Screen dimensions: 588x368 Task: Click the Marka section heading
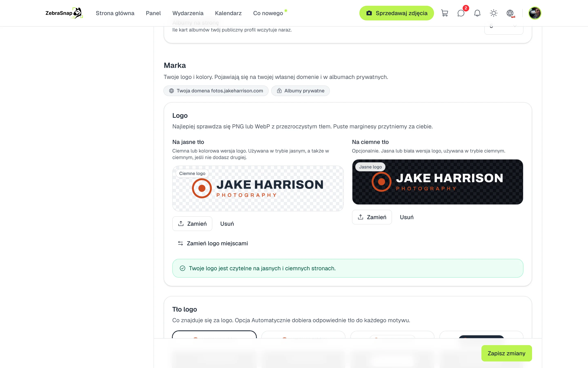pyautogui.click(x=175, y=65)
